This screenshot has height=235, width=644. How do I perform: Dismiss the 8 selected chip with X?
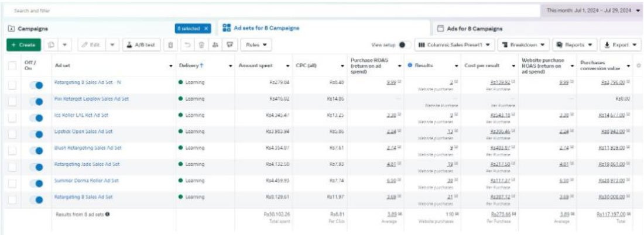click(x=206, y=29)
